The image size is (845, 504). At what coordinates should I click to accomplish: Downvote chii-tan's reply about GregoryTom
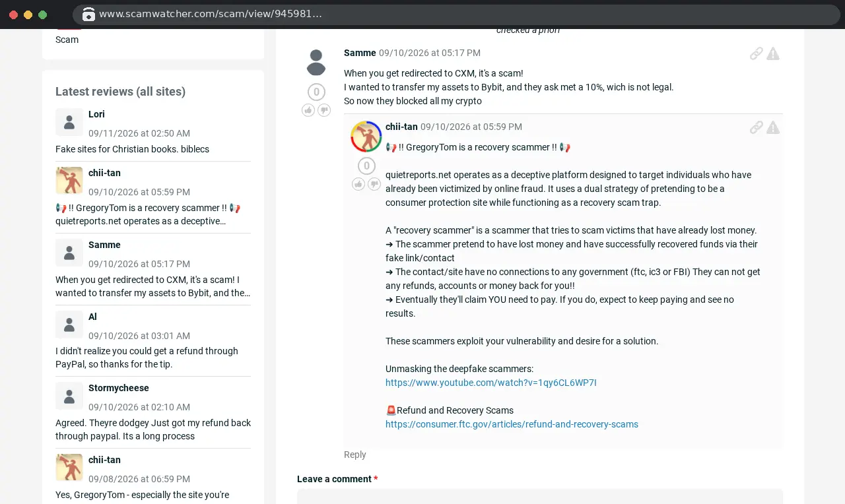tap(374, 184)
